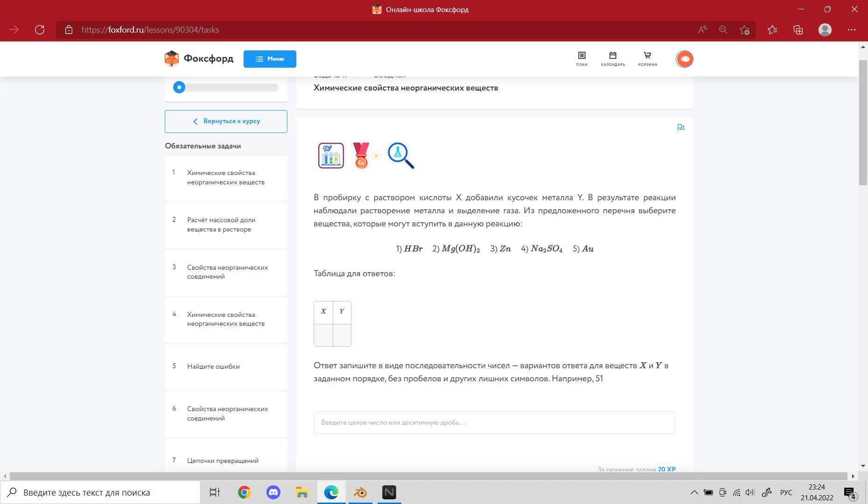Click the РУС language indicator
868x504 pixels.
coord(786,492)
